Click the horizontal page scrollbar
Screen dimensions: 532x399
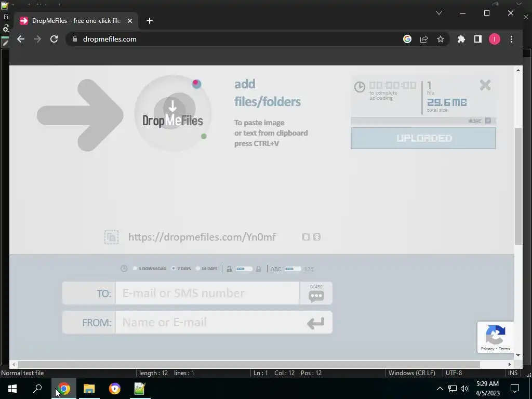[x=249, y=364]
